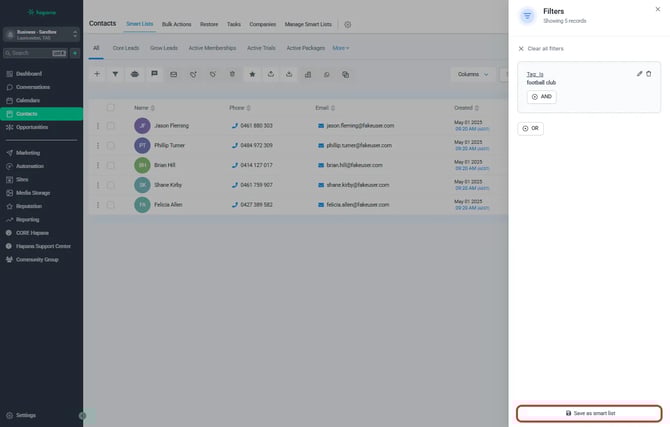Screen dimensions: 670x427
Task: Open the filter funnel icon in toolbar
Action: pos(115,74)
